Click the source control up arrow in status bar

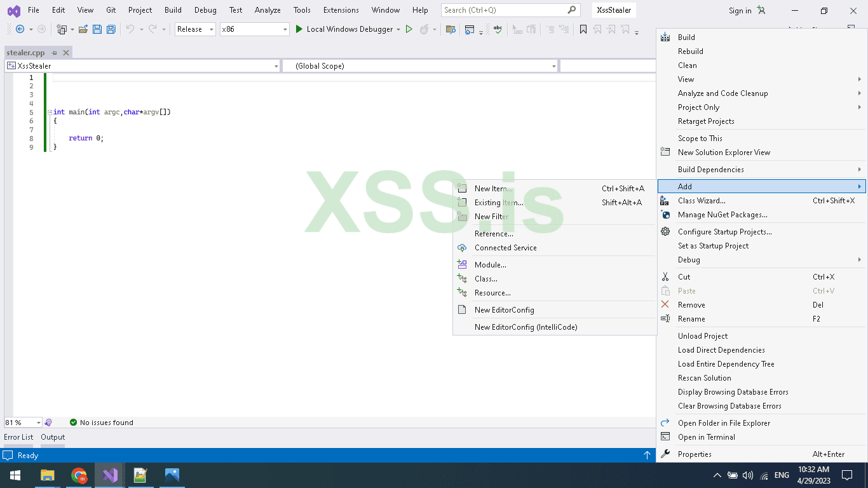647,455
